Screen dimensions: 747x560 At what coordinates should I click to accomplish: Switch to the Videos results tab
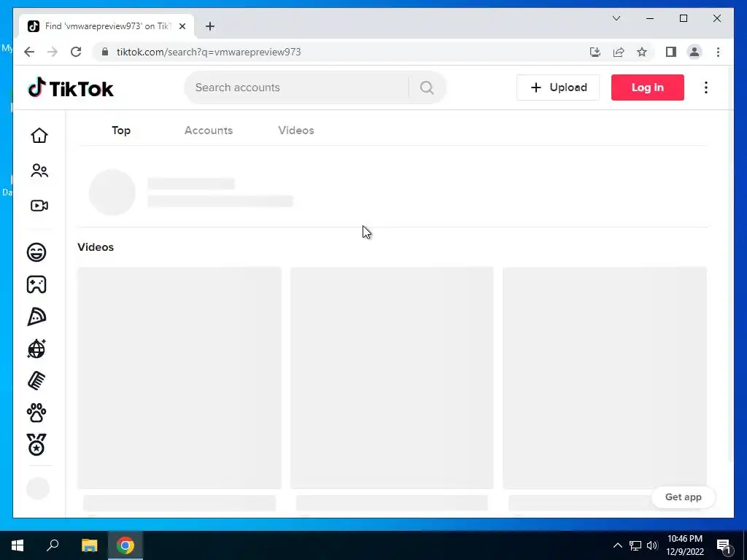click(296, 131)
